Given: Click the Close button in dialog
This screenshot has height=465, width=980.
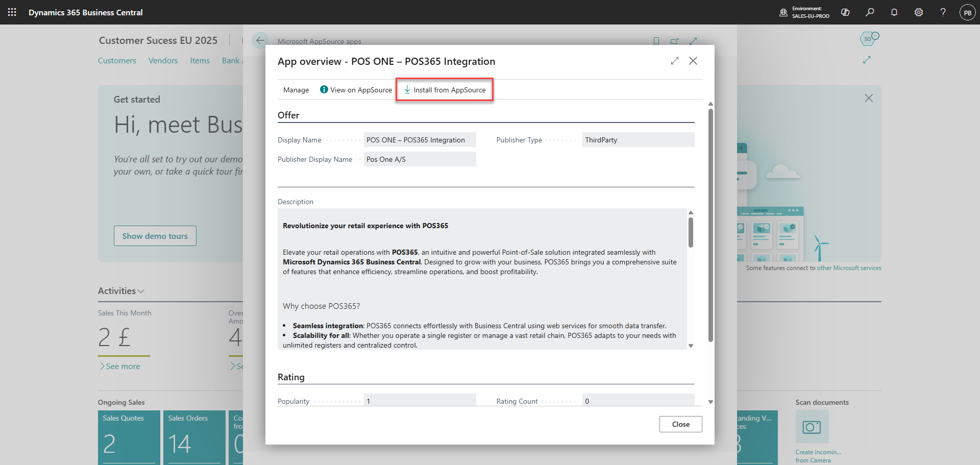Looking at the screenshot, I should [x=680, y=424].
